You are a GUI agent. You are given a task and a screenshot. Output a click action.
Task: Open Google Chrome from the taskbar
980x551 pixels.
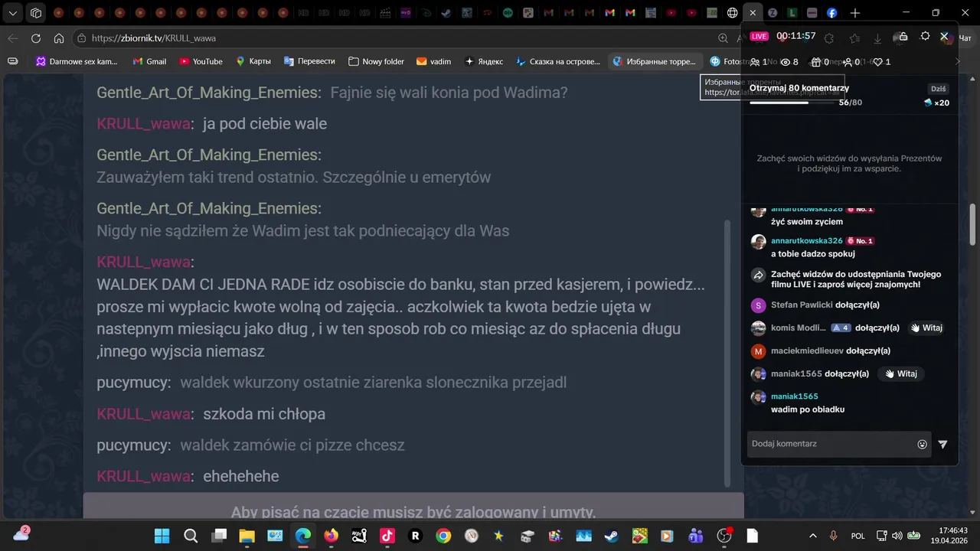443,536
